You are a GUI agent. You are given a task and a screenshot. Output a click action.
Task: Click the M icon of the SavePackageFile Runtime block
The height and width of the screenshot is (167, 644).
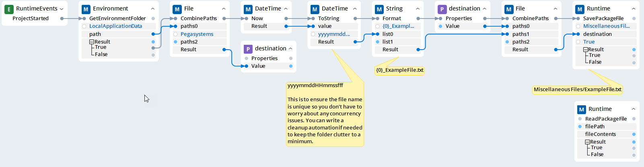point(580,9)
